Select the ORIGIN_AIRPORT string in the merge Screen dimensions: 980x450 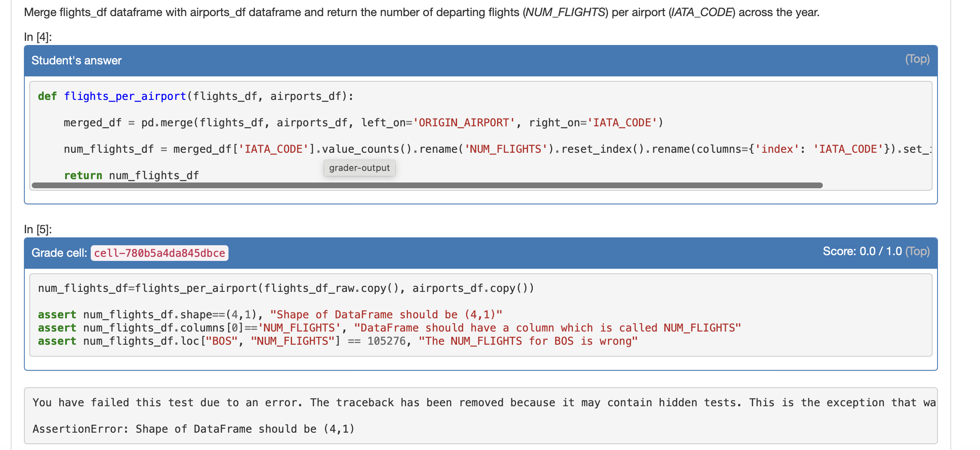(464, 122)
